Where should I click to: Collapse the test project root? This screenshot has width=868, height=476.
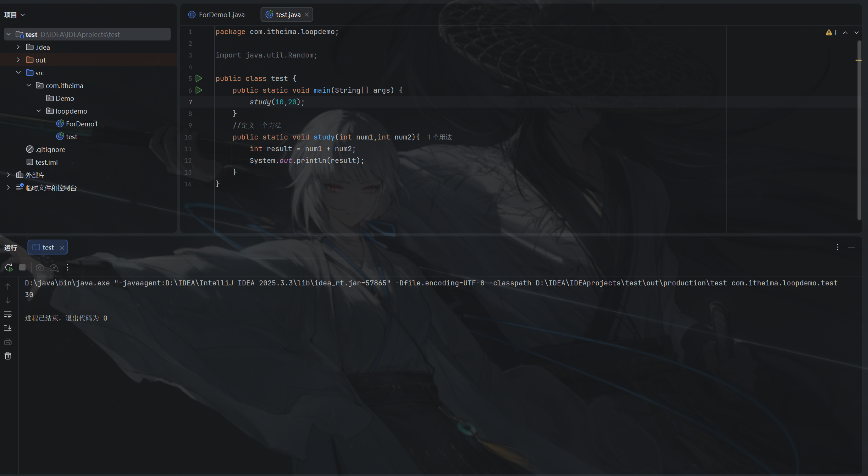[x=9, y=34]
